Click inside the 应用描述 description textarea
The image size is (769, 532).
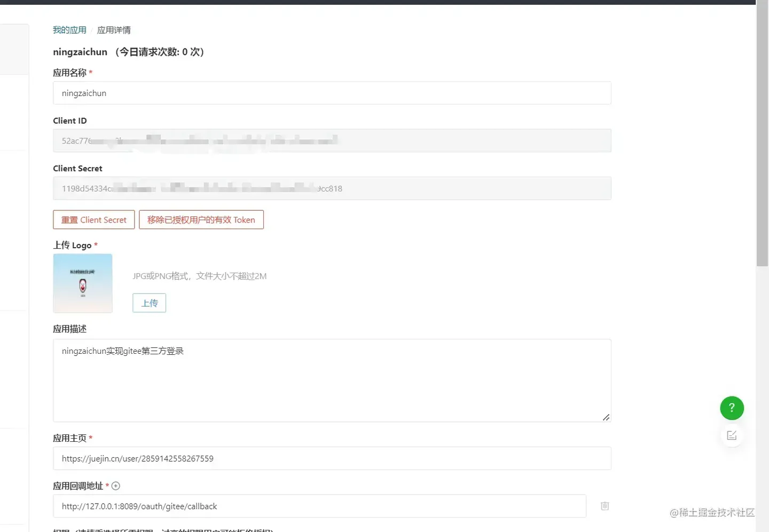pyautogui.click(x=332, y=380)
